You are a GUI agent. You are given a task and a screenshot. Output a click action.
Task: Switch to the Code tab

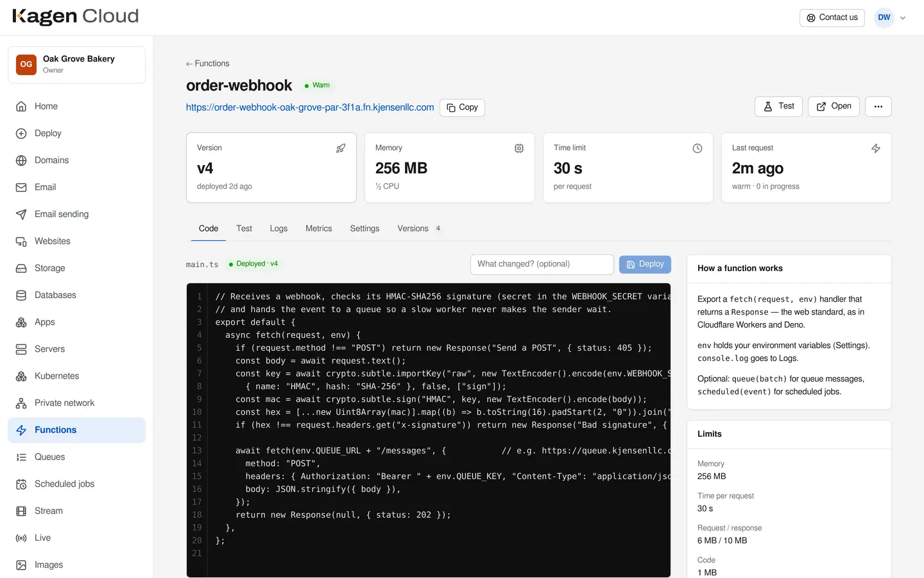pos(209,229)
